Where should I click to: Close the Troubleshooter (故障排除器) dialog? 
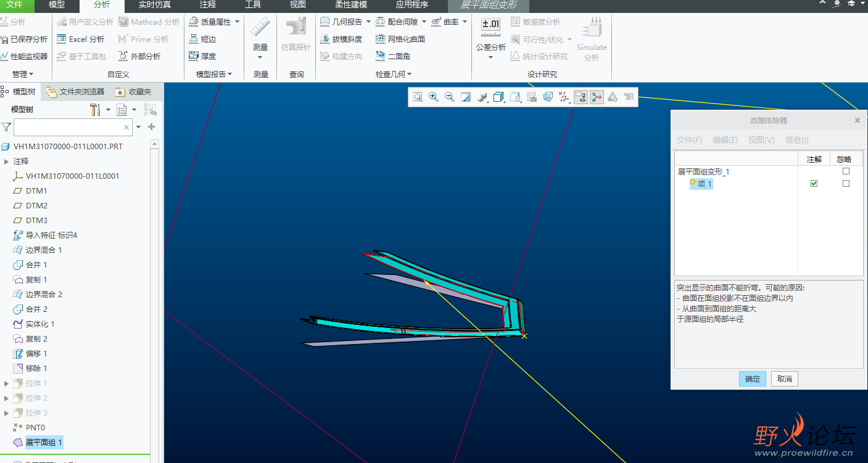tap(857, 120)
